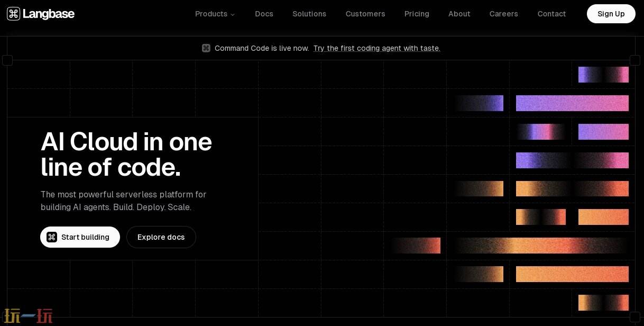Click the 'AI Cloud in one line' headline
This screenshot has height=326, width=644.
coord(126,155)
